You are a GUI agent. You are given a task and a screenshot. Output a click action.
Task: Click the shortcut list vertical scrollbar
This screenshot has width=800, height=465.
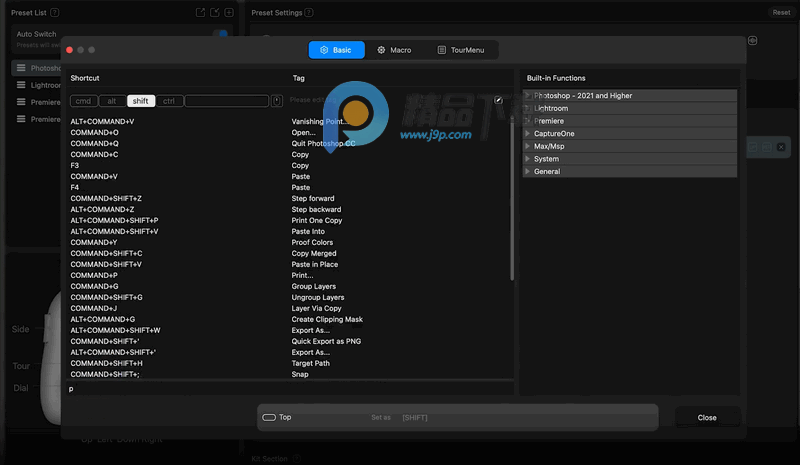pyautogui.click(x=512, y=199)
